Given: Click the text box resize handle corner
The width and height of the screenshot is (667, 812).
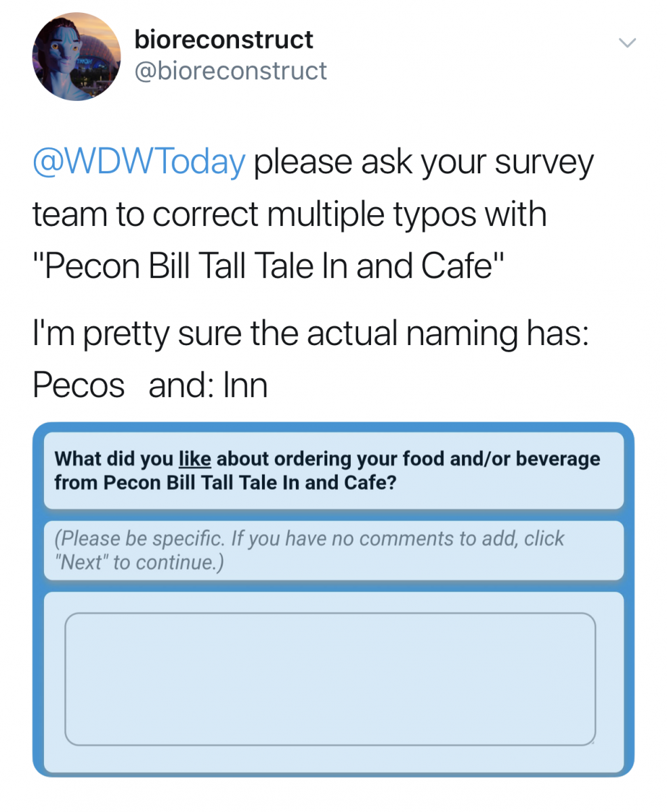Looking at the screenshot, I should click(x=591, y=740).
